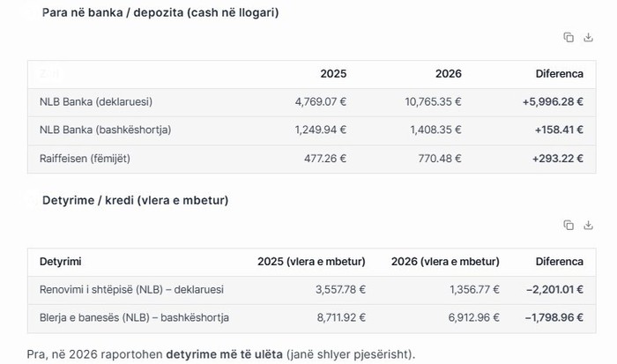Click the +5,996.28 € difference value
Screen dimensions: 617x364
tap(552, 102)
